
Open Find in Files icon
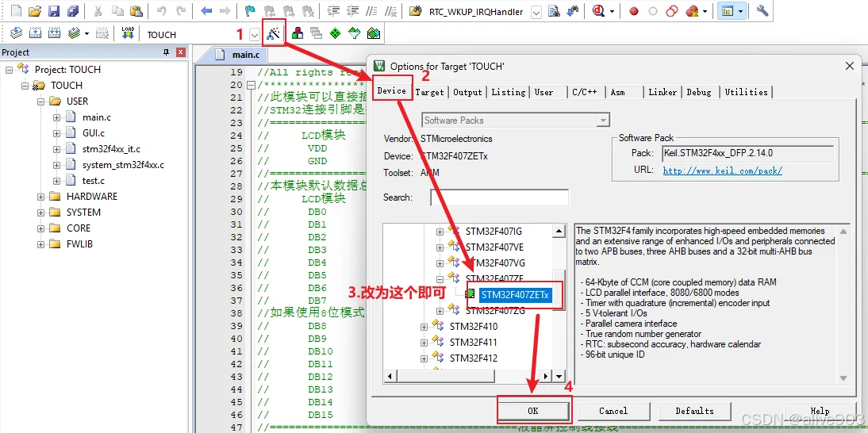tap(414, 10)
